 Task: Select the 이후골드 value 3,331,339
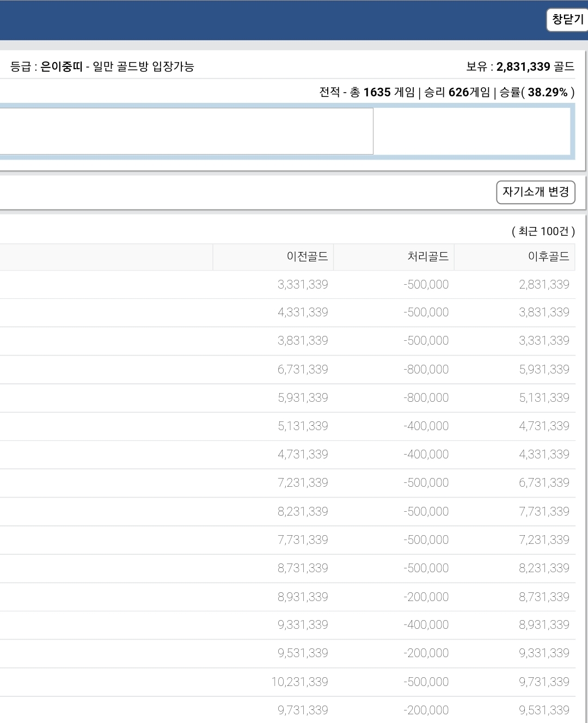[544, 340]
